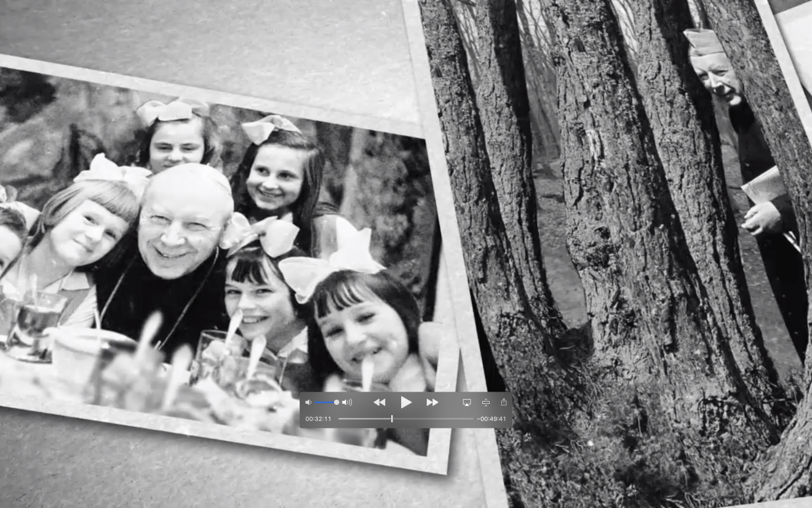
Task: Jump ahead on the unplayed timeline portion
Action: 434,419
